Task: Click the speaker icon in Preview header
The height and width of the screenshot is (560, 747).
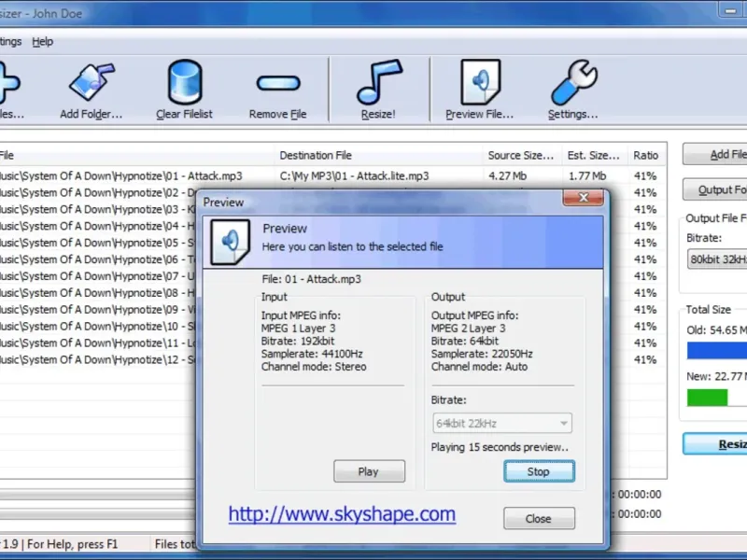Action: click(x=230, y=242)
